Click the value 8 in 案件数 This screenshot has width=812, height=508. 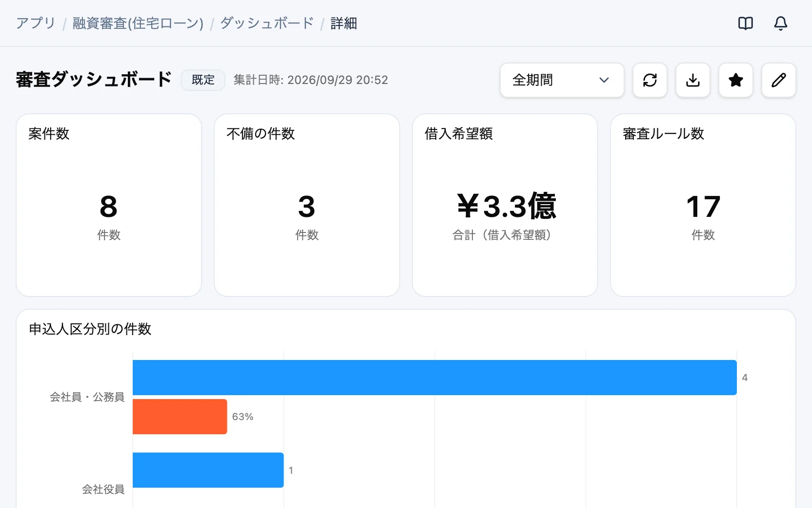108,207
